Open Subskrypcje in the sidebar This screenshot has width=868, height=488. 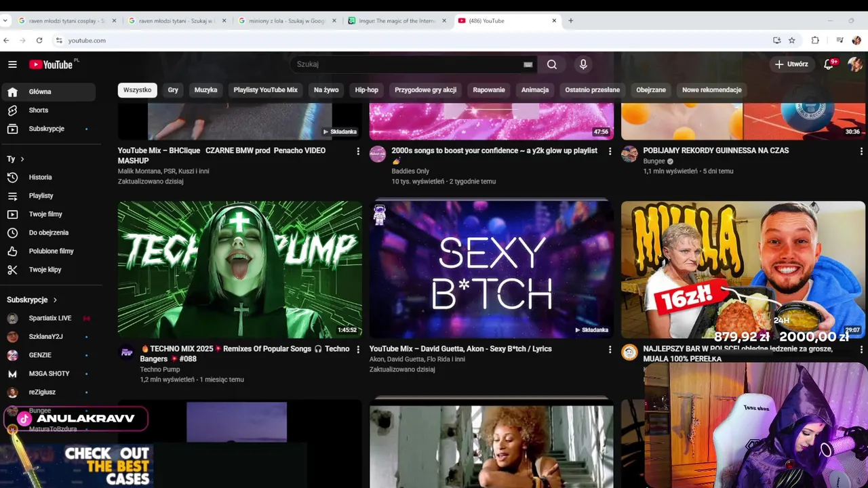point(47,129)
